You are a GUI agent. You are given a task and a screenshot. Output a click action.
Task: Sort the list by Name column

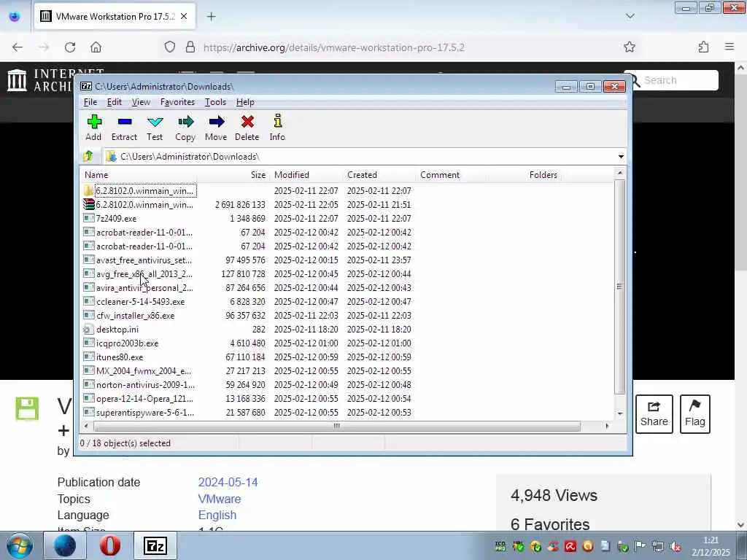click(139, 175)
